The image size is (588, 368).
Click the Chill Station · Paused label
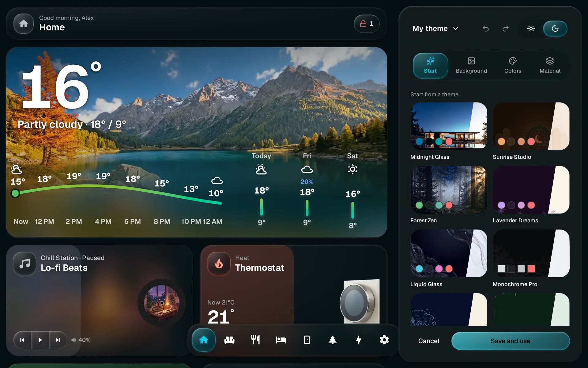(x=73, y=258)
